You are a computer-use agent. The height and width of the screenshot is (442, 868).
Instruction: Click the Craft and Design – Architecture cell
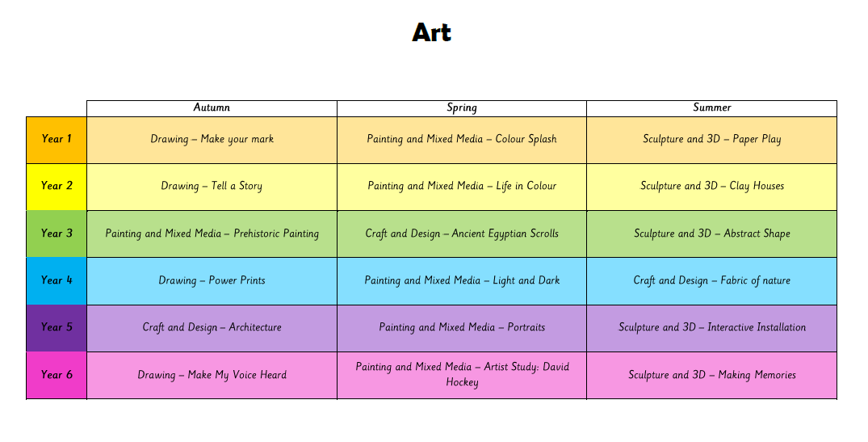[212, 327]
